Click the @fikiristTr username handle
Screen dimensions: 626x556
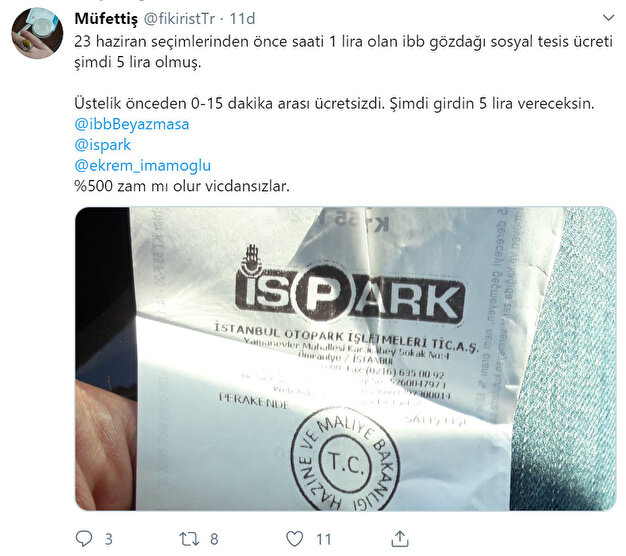[179, 18]
